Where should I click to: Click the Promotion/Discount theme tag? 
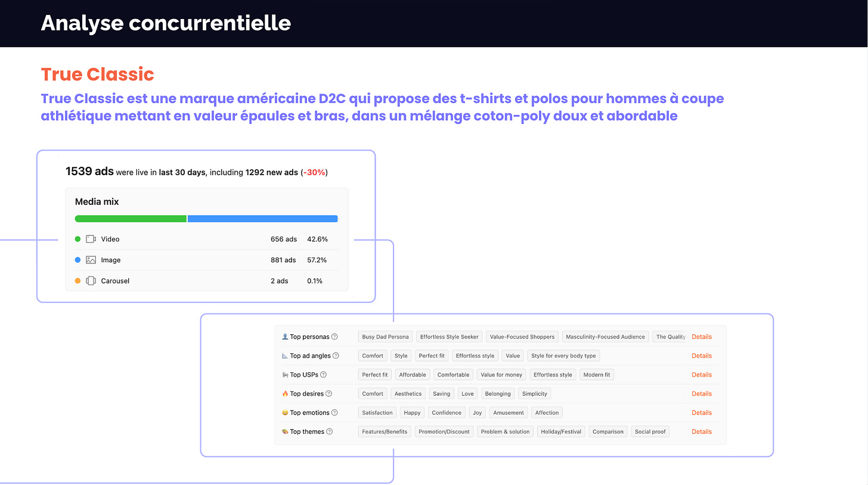444,432
